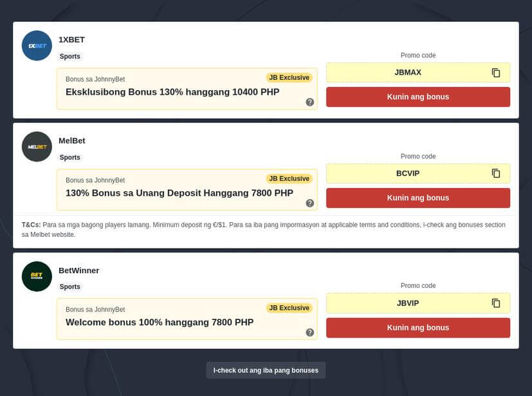Click I-check out ang iba pang bonuses
Screen dimensions: 532x396
(266, 370)
